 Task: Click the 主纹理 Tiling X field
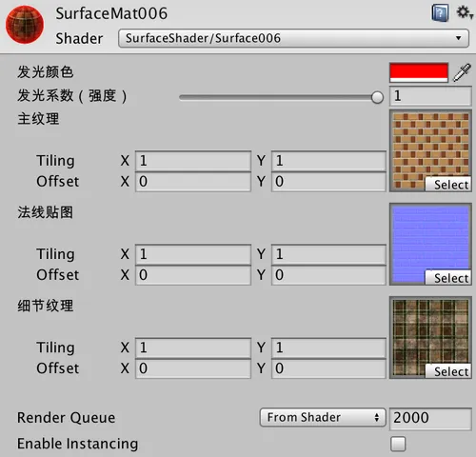click(x=193, y=161)
